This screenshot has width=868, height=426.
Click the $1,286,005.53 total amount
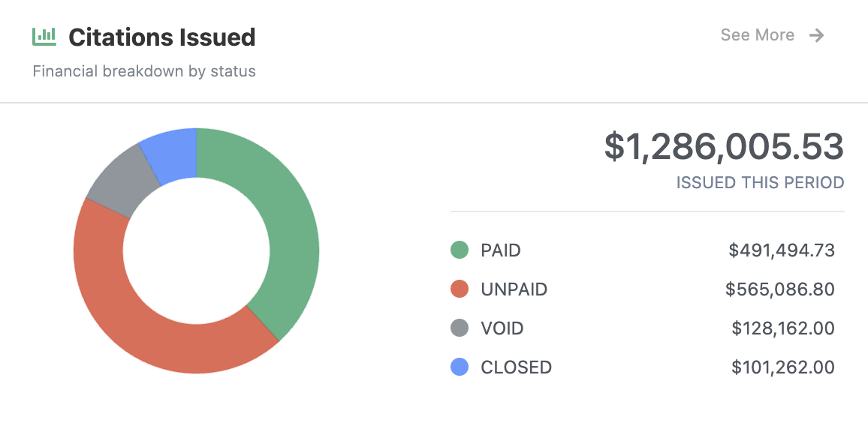pos(724,146)
